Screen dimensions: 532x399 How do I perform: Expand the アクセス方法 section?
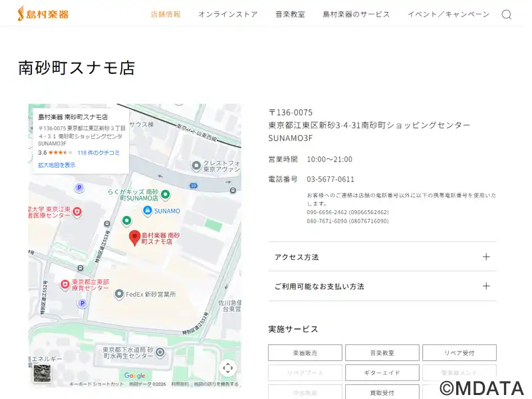pyautogui.click(x=382, y=257)
